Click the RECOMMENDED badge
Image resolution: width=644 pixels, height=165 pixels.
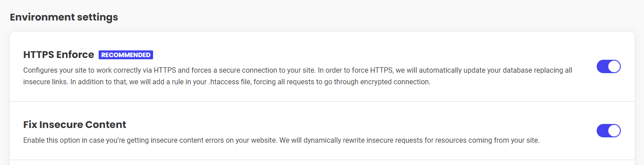(126, 55)
